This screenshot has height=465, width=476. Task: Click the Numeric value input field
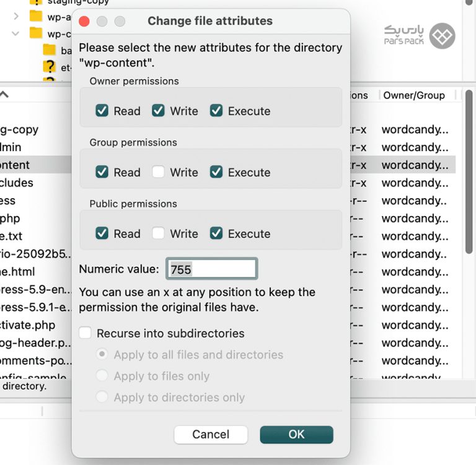click(211, 269)
